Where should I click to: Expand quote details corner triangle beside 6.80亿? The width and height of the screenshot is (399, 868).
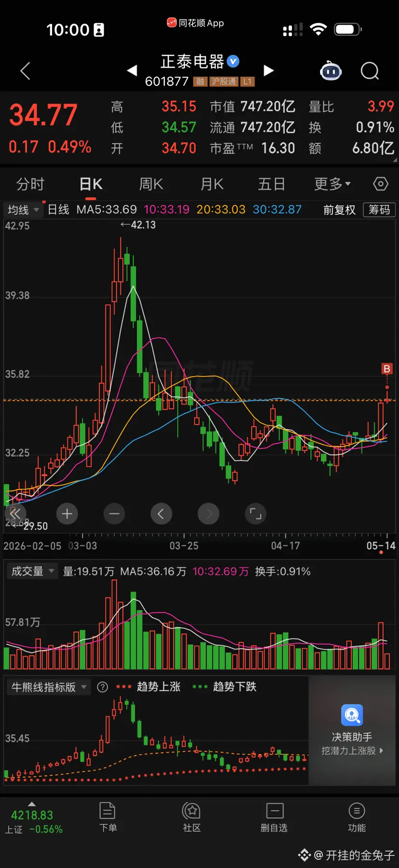[395, 160]
